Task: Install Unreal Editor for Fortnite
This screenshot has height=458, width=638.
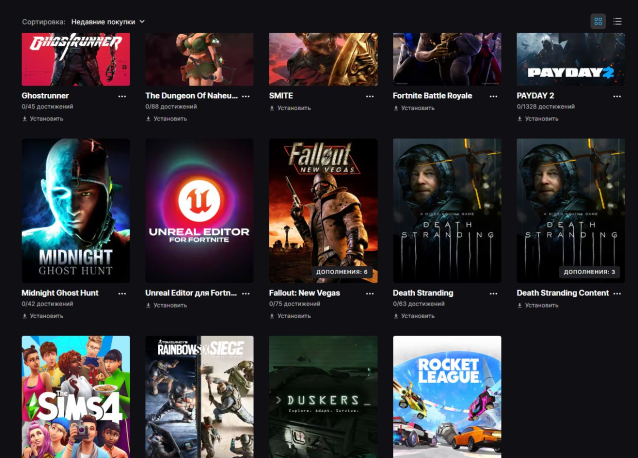Action: [166, 305]
